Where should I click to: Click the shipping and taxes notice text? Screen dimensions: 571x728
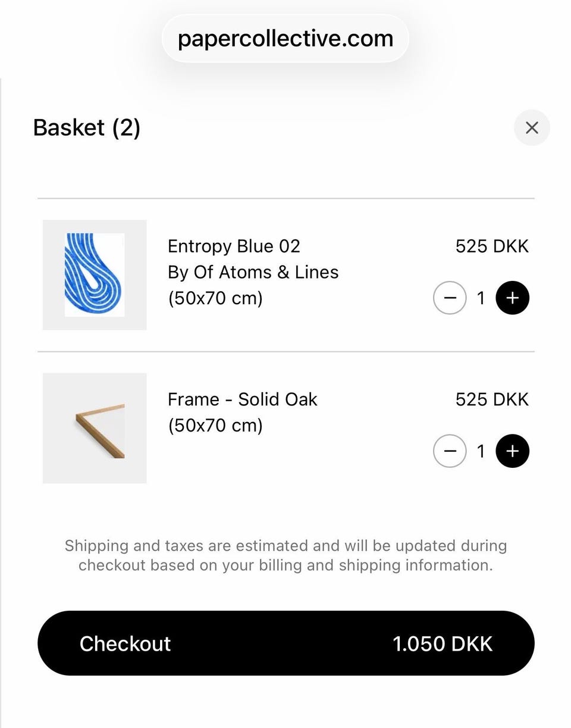coord(286,555)
